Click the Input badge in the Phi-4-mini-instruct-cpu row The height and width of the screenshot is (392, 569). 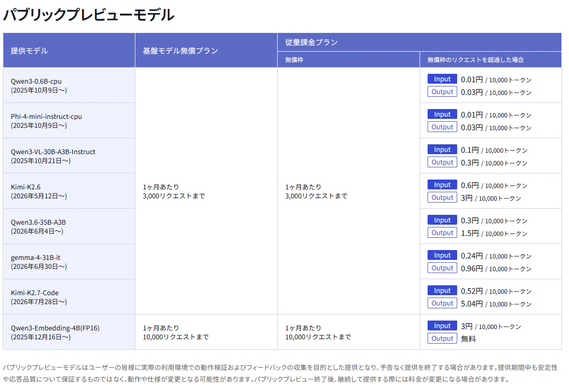coord(442,114)
